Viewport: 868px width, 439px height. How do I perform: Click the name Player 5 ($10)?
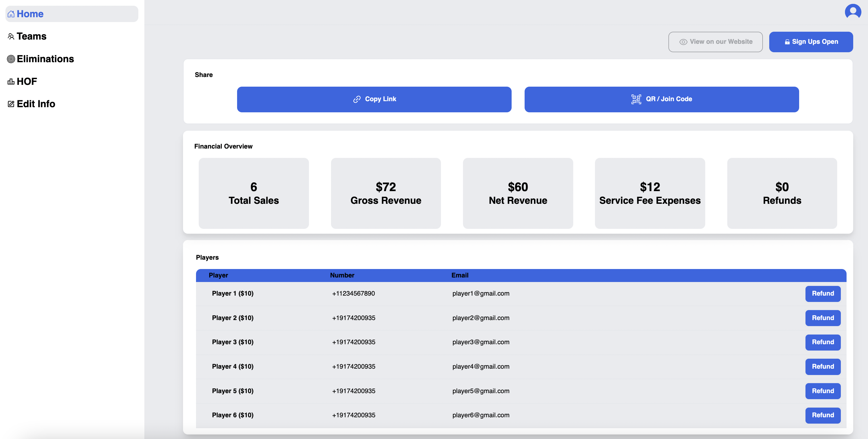pos(233,391)
